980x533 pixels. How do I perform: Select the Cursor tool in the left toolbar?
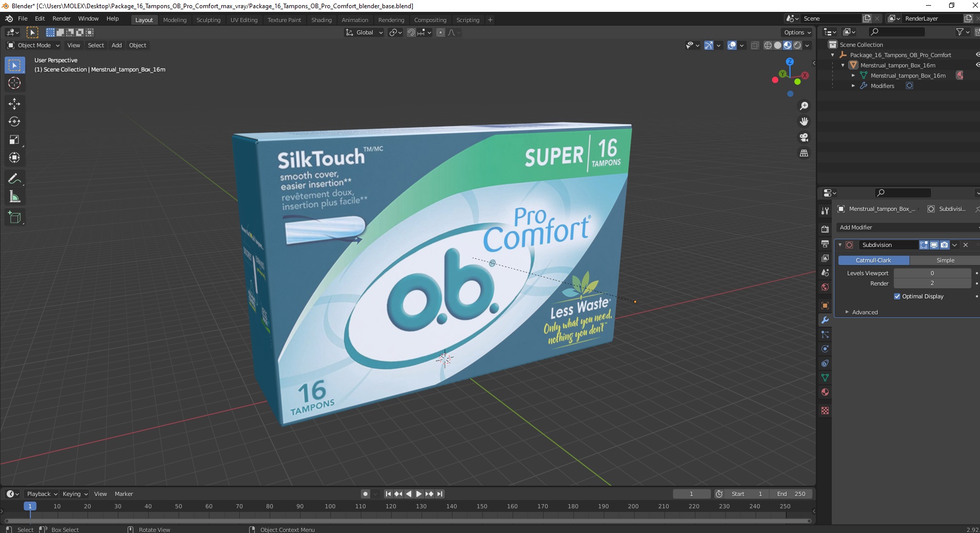pos(14,83)
